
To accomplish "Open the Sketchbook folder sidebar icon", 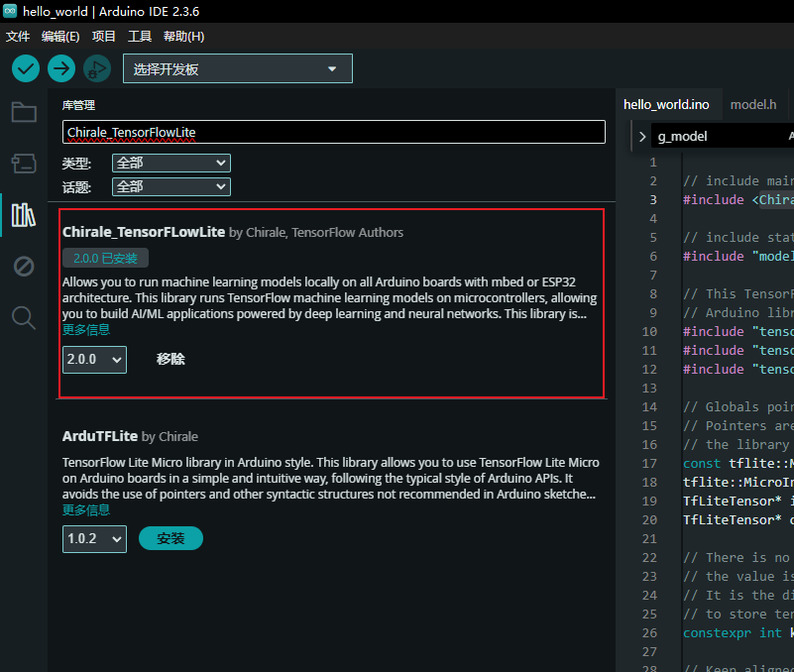I will [x=24, y=112].
